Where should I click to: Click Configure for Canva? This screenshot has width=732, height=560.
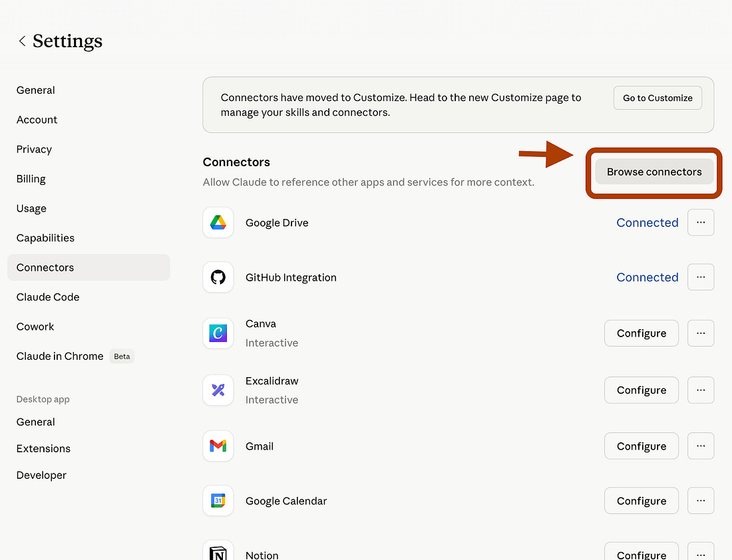pos(641,333)
